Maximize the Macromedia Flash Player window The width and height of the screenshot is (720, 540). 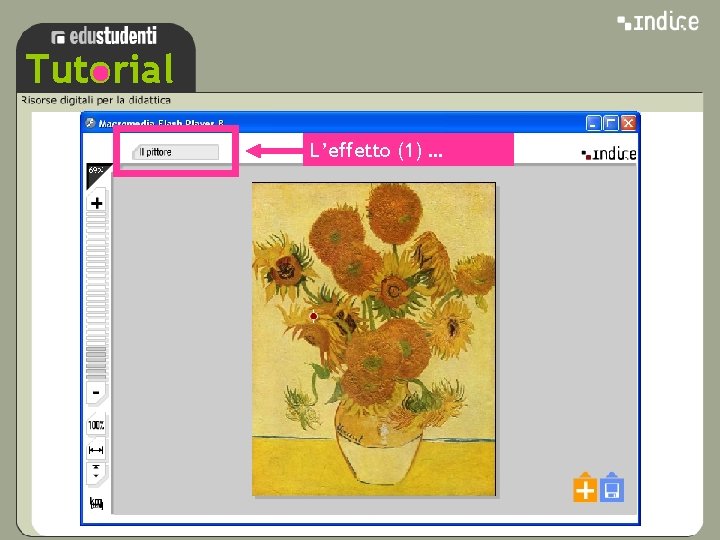[x=611, y=123]
